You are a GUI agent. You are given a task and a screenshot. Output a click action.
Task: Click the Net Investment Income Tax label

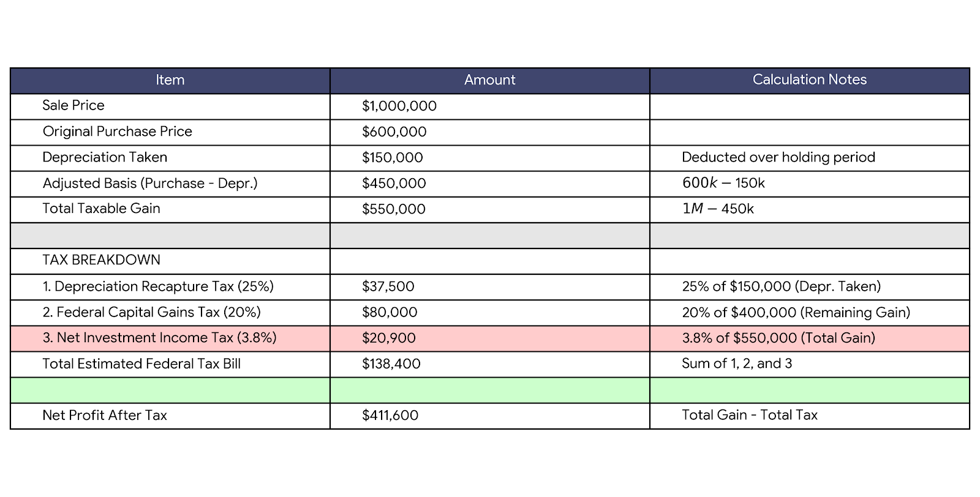click(159, 338)
